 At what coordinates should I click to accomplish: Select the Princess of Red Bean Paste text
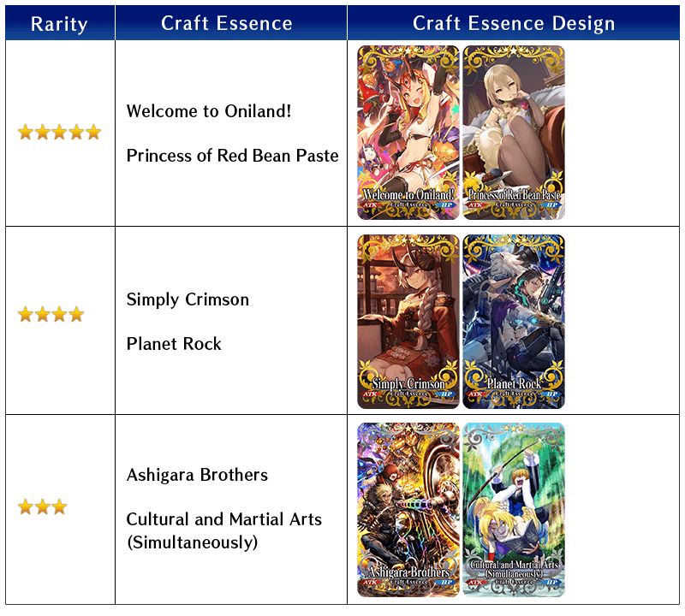tap(232, 156)
